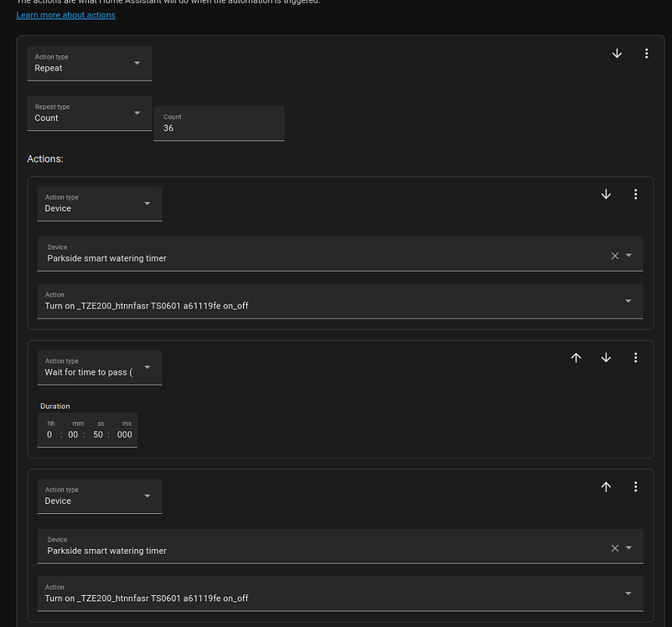Open Action type dropdown of Device below Wait step
The height and width of the screenshot is (627, 672).
(x=100, y=496)
